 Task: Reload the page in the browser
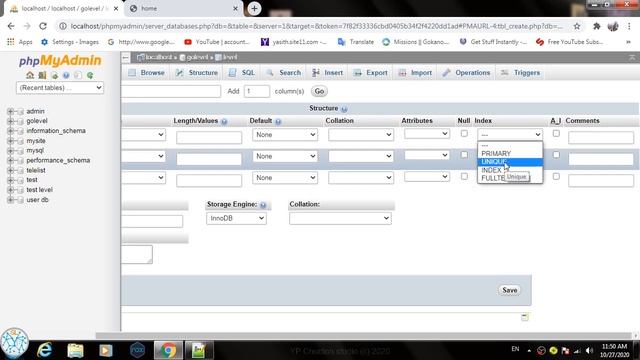click(43, 26)
